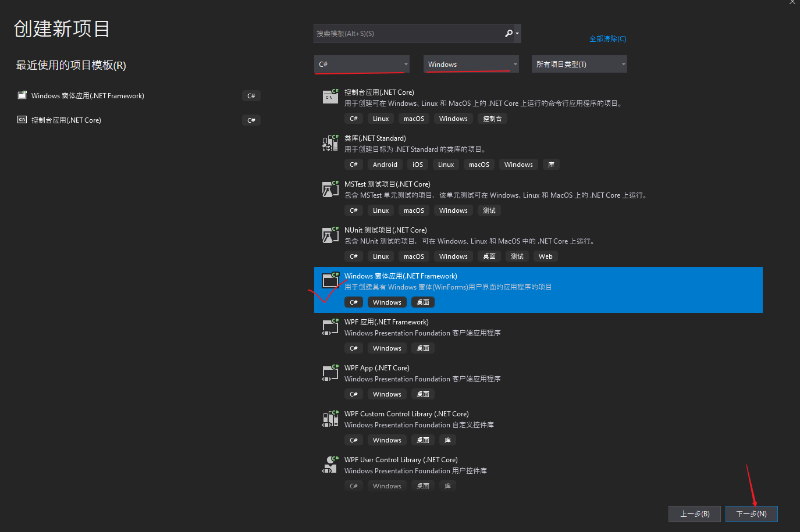The height and width of the screenshot is (532, 800).
Task: Select MSTest 测试项目(.NET Core) template
Action: point(387,184)
